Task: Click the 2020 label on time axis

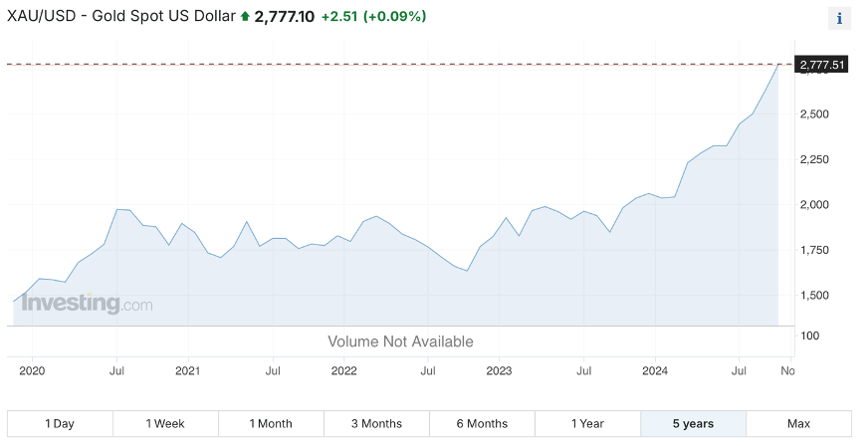Action: pyautogui.click(x=33, y=371)
